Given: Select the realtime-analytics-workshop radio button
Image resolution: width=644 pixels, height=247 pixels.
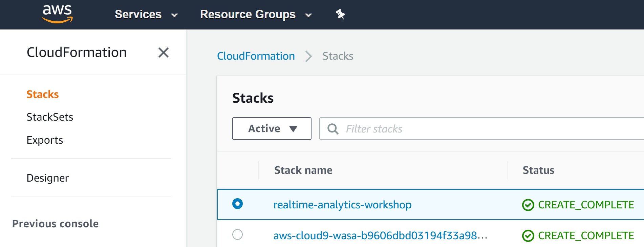Looking at the screenshot, I should [237, 204].
